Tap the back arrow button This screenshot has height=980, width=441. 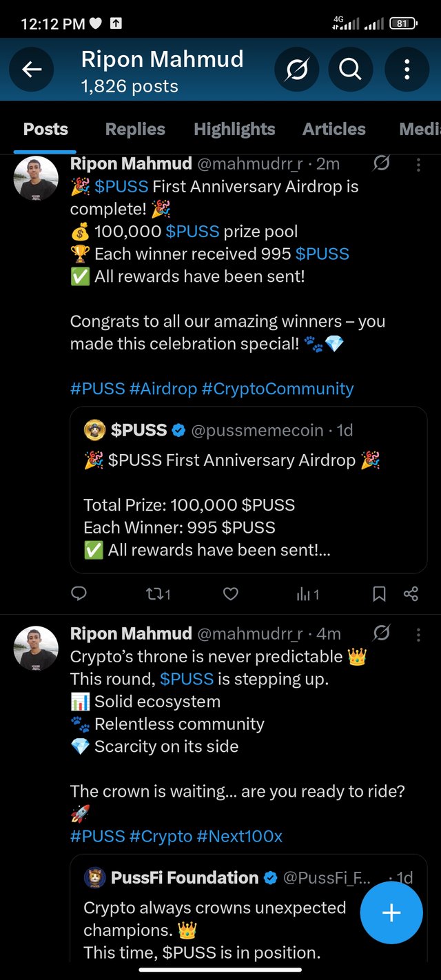[32, 70]
